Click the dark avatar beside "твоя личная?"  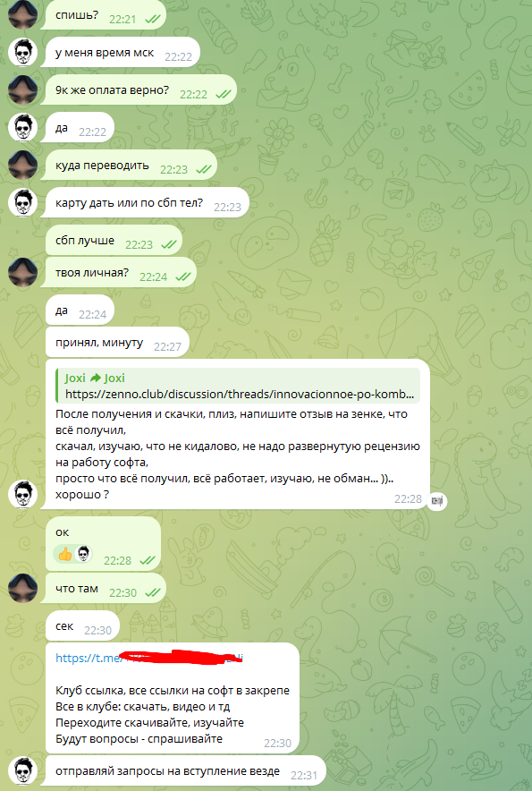(x=22, y=272)
